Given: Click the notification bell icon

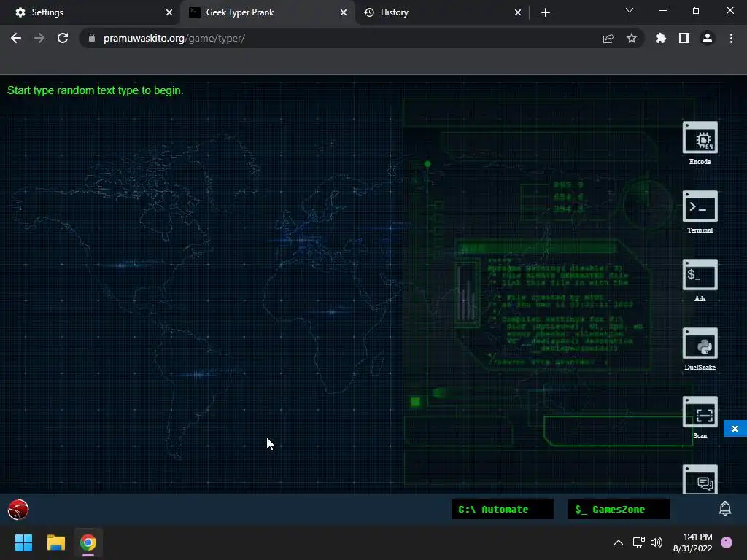Looking at the screenshot, I should click(x=724, y=508).
